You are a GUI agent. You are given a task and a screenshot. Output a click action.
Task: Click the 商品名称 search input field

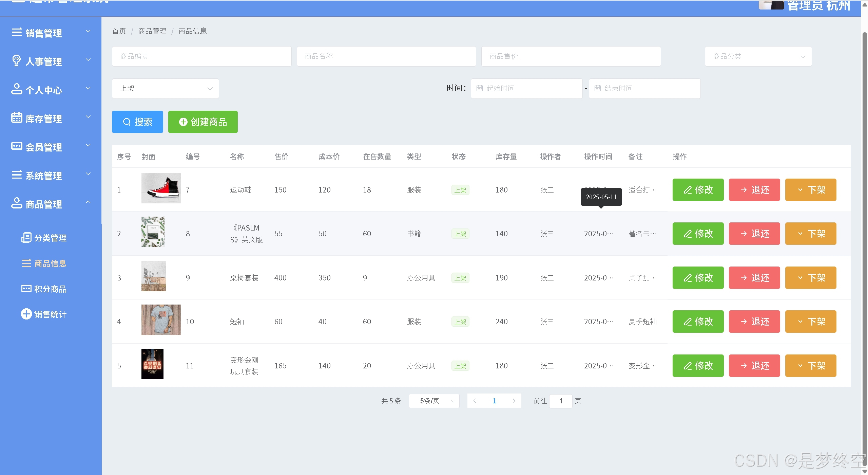click(386, 56)
